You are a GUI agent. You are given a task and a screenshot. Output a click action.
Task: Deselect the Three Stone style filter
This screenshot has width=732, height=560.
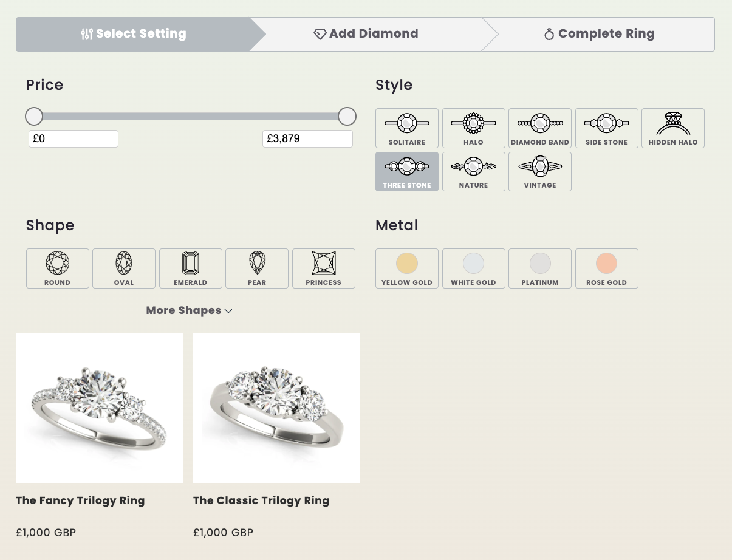(407, 171)
